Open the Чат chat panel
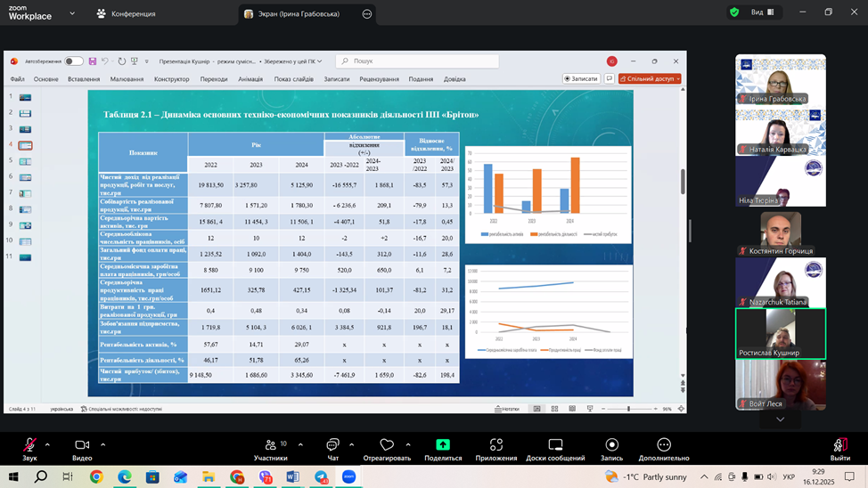868x488 pixels. point(332,445)
